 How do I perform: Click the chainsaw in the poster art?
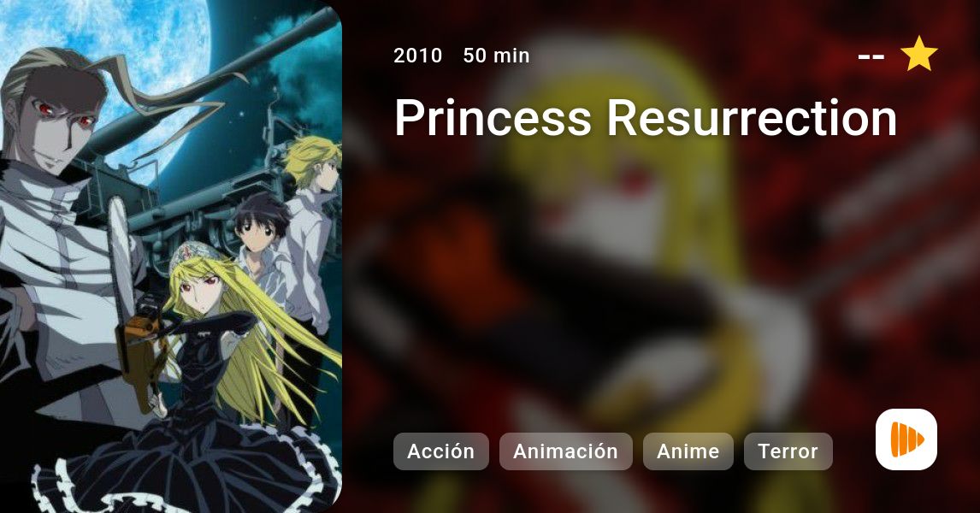point(131,300)
